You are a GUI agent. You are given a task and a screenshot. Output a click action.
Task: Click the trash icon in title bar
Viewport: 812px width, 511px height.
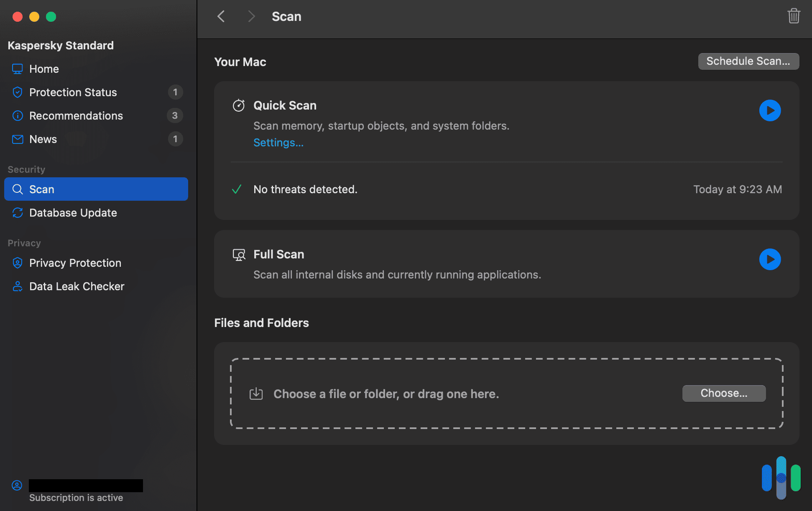[x=793, y=16]
